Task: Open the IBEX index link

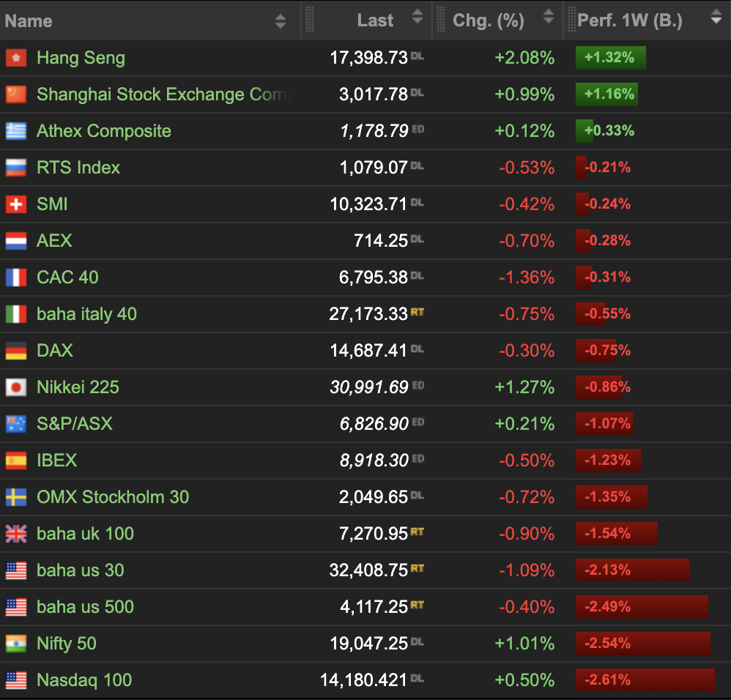Action: pos(57,461)
